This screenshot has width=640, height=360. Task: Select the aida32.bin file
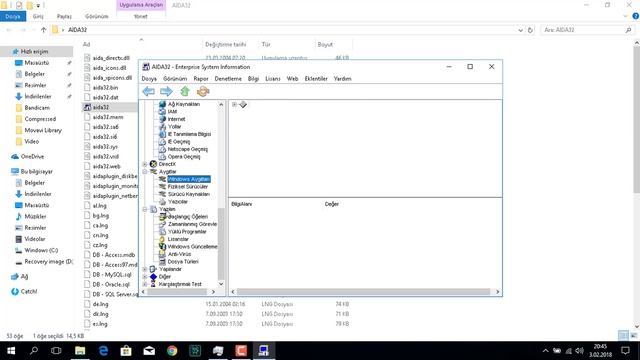pos(105,87)
